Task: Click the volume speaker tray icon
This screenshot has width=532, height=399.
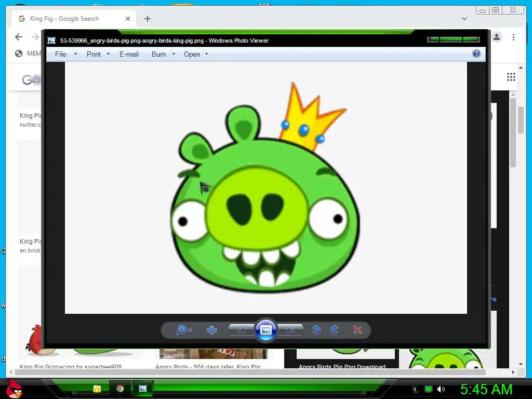Action: coord(441,389)
